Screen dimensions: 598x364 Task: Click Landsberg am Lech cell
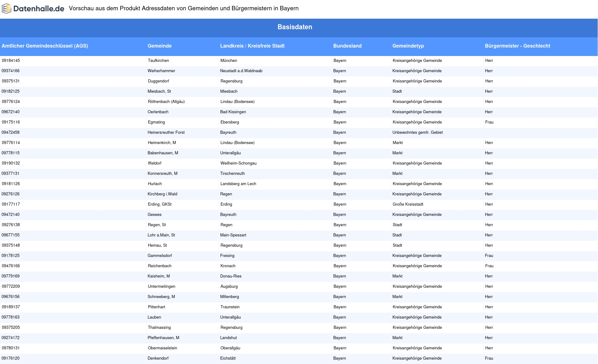(x=238, y=184)
